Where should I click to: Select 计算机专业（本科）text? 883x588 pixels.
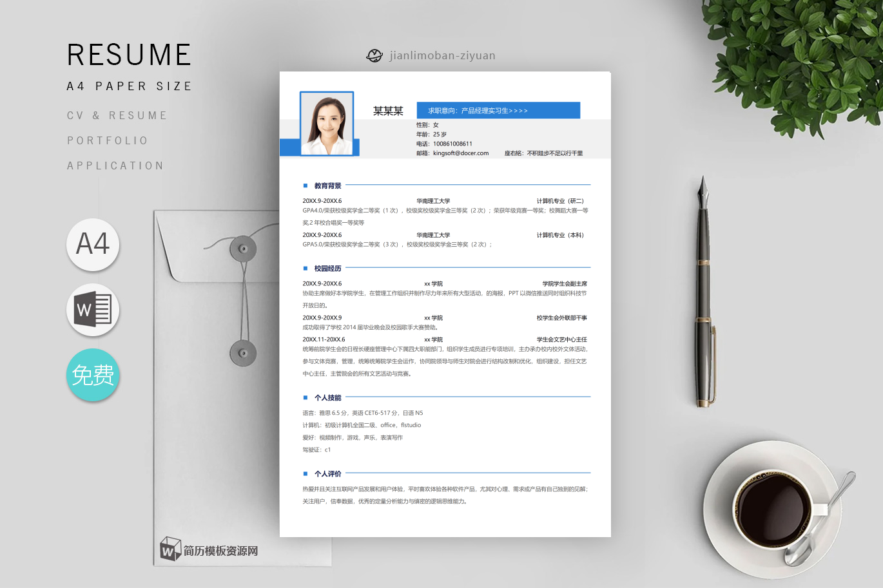pyautogui.click(x=561, y=235)
